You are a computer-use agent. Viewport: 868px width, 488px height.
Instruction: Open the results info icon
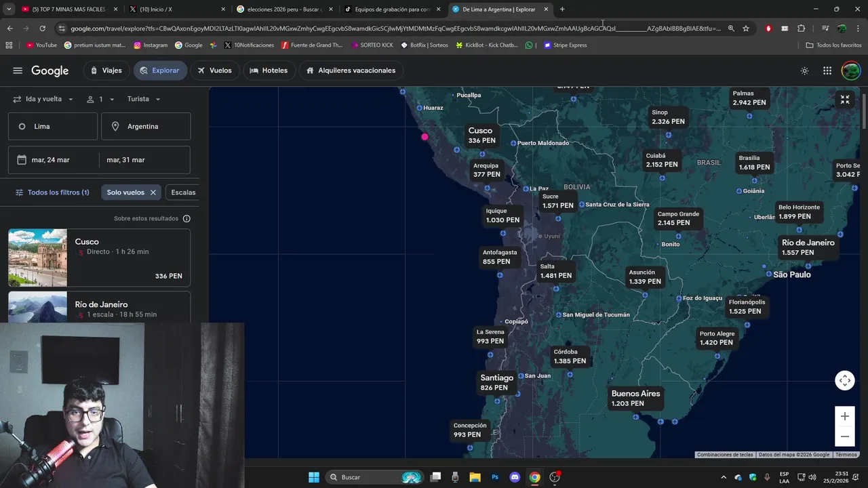[186, 218]
